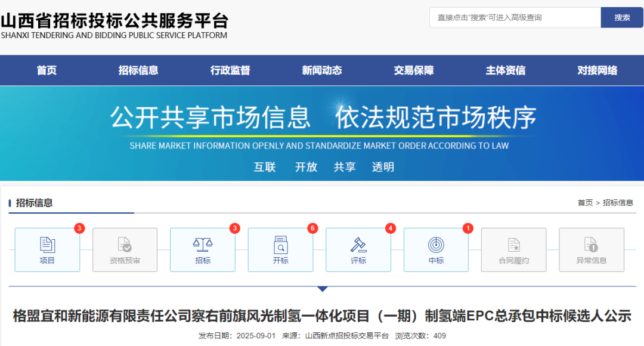Select the 中标 (Winning Bid) target icon
Viewport: 644px width, 346px height.
436,249
